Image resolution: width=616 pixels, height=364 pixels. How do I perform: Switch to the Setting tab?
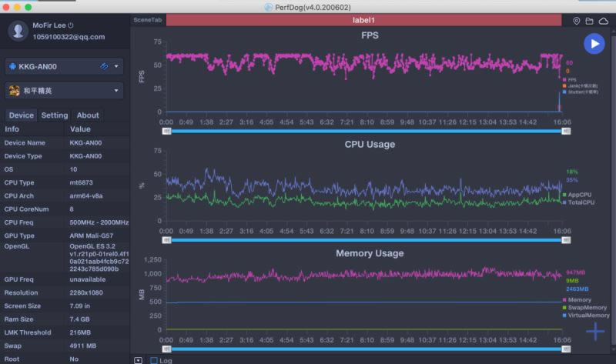point(55,115)
